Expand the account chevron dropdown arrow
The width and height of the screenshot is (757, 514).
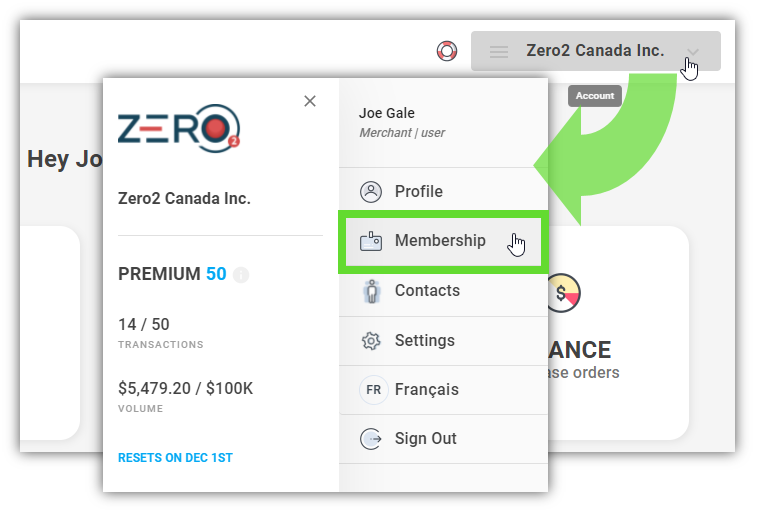point(693,52)
